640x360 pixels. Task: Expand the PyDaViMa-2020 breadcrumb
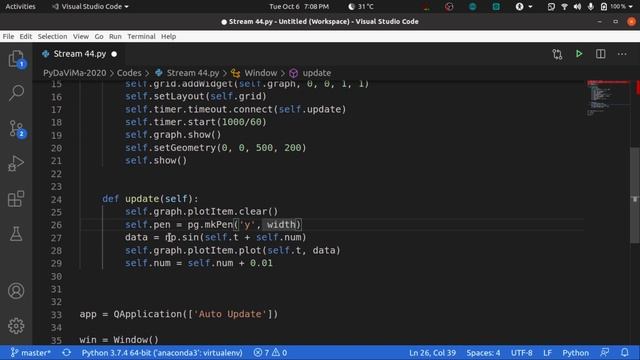point(75,73)
